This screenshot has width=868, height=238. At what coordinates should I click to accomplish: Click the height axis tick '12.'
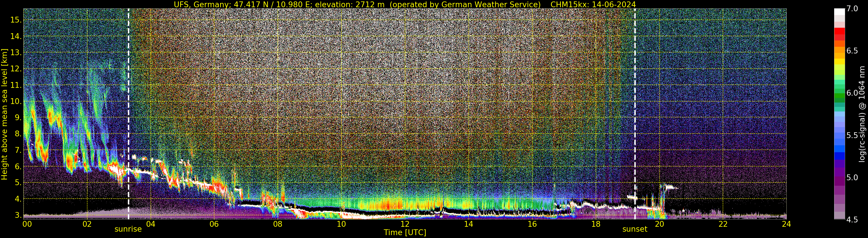pos(16,69)
